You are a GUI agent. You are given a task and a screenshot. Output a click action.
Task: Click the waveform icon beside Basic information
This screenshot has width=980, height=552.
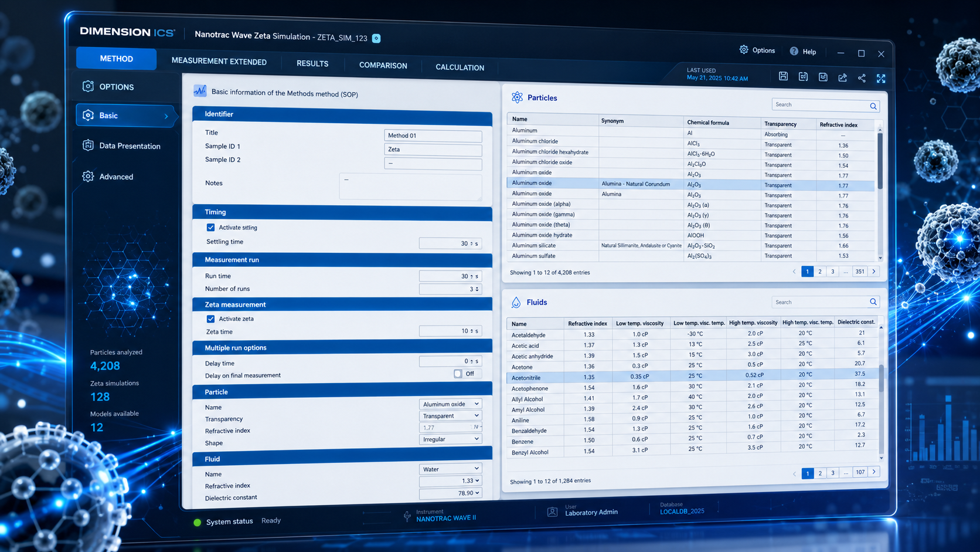pos(200,91)
